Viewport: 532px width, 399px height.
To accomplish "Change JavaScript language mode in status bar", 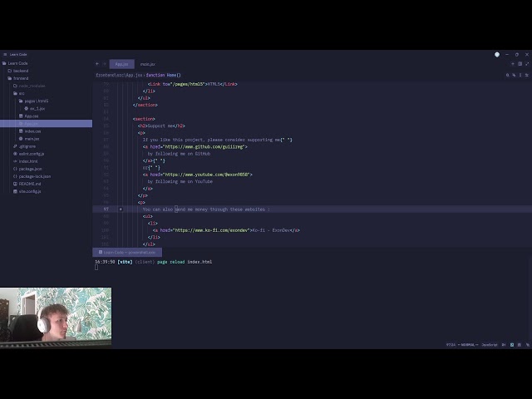I will pos(490,345).
